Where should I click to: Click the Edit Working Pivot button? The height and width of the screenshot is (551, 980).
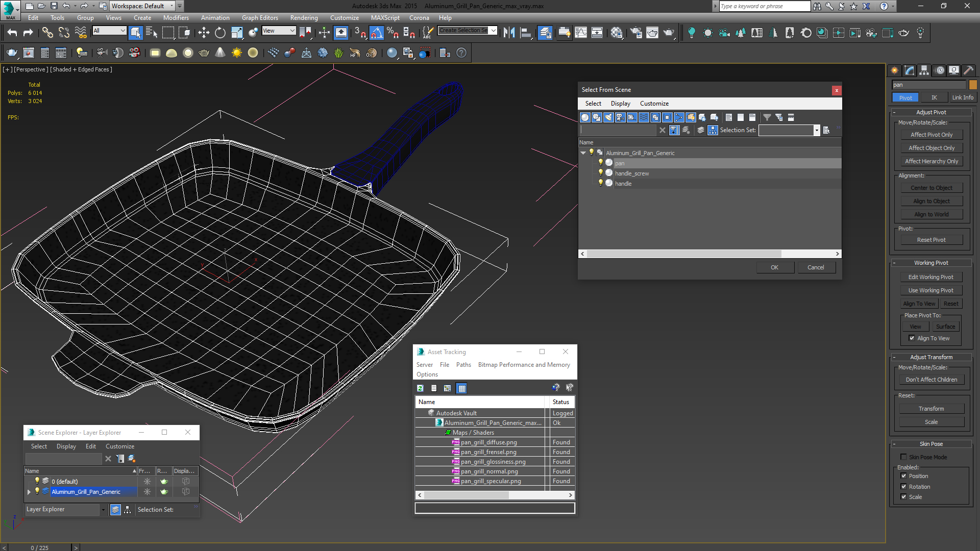(930, 277)
